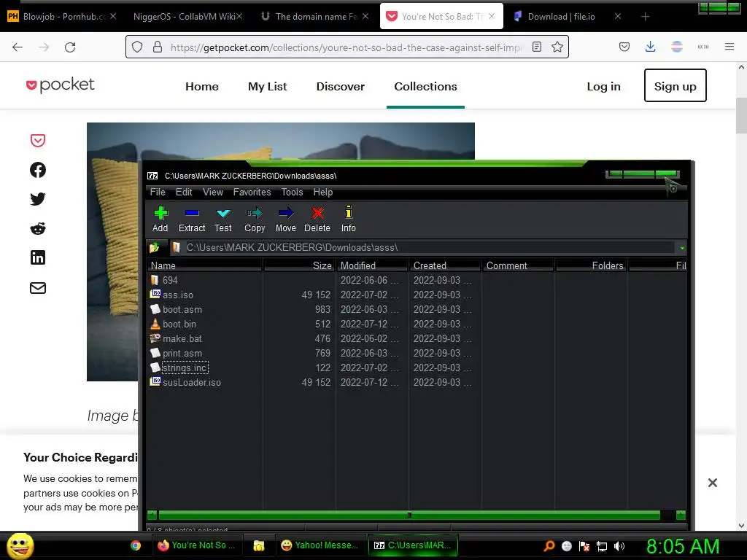Open Pocket My List link

coord(267,86)
